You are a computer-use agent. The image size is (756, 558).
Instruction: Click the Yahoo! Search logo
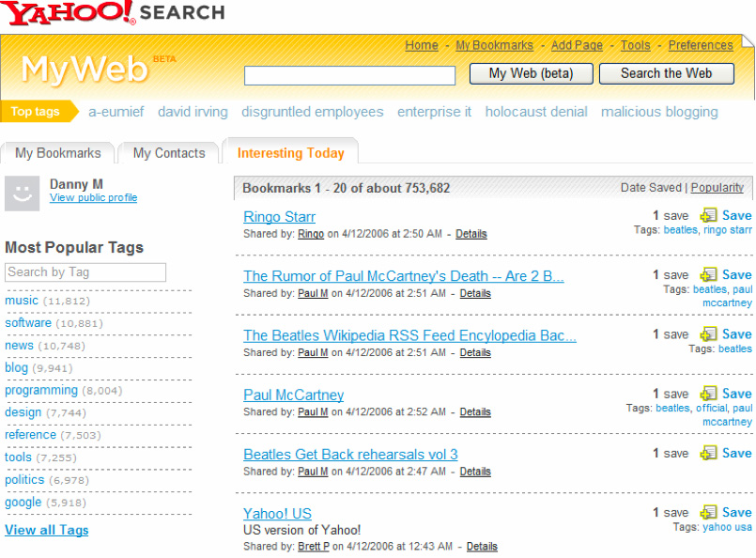(x=114, y=13)
